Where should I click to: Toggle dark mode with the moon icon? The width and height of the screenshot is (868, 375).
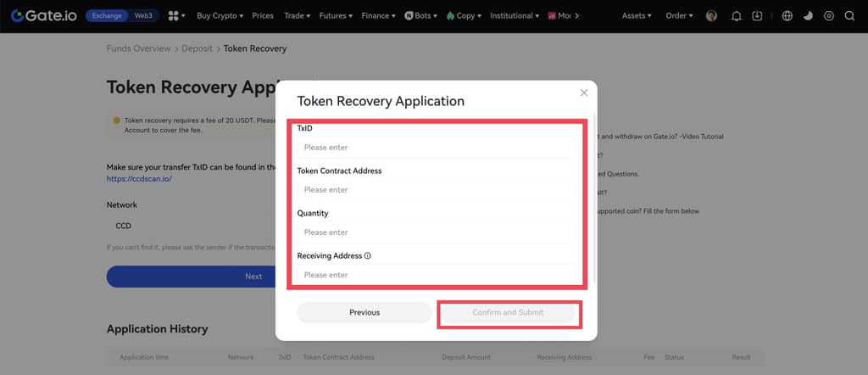click(x=808, y=16)
